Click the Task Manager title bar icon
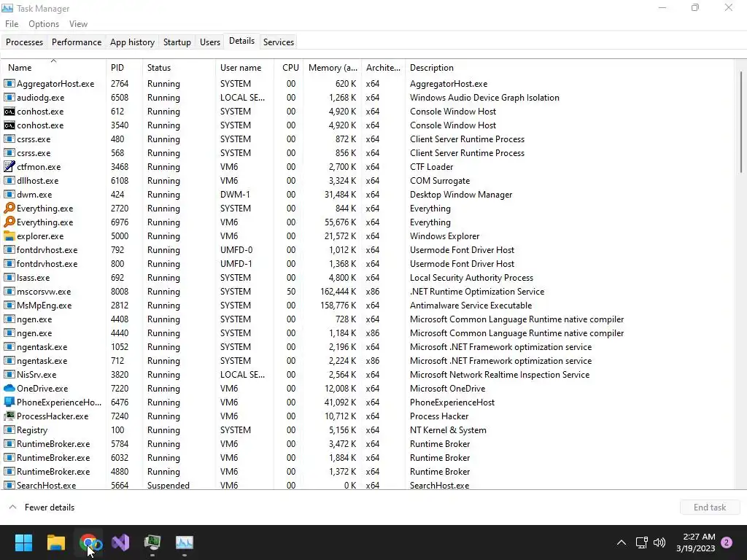 click(x=7, y=8)
